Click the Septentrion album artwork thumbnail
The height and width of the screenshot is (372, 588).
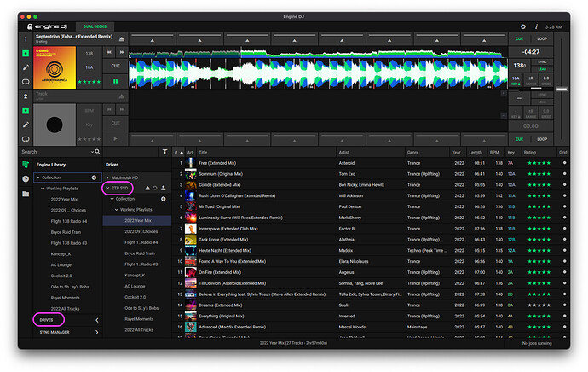[x=55, y=67]
